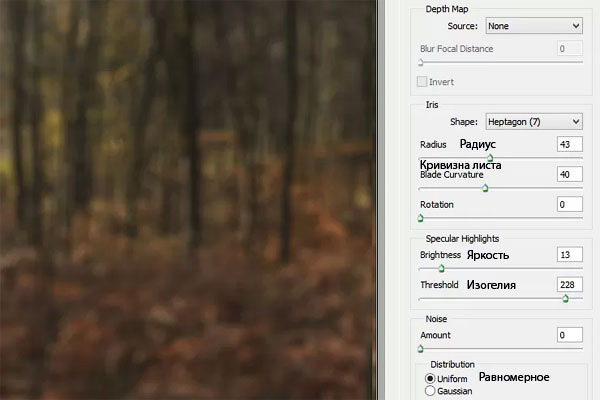Click the Blur Focal Distance label
The width and height of the screenshot is (600, 400).
[457, 49]
